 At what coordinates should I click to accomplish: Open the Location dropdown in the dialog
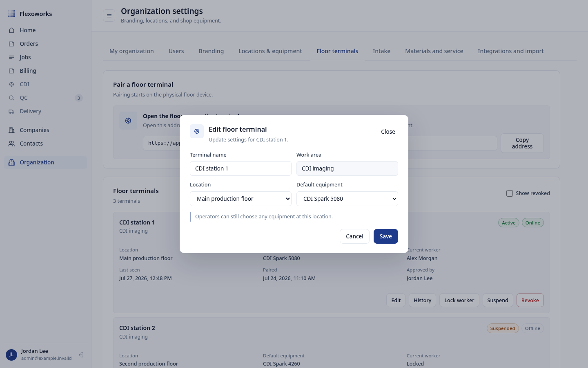click(241, 199)
